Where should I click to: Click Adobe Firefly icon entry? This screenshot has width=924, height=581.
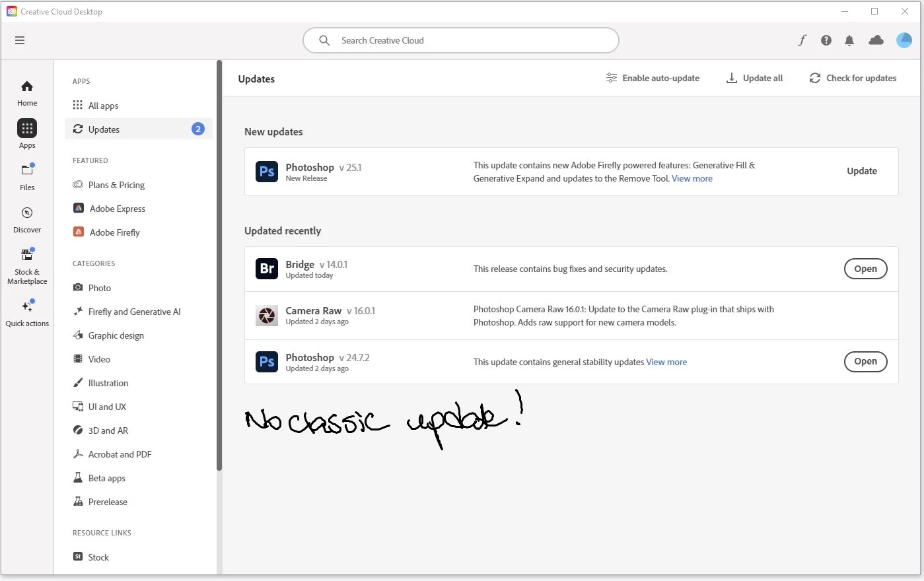coord(78,232)
